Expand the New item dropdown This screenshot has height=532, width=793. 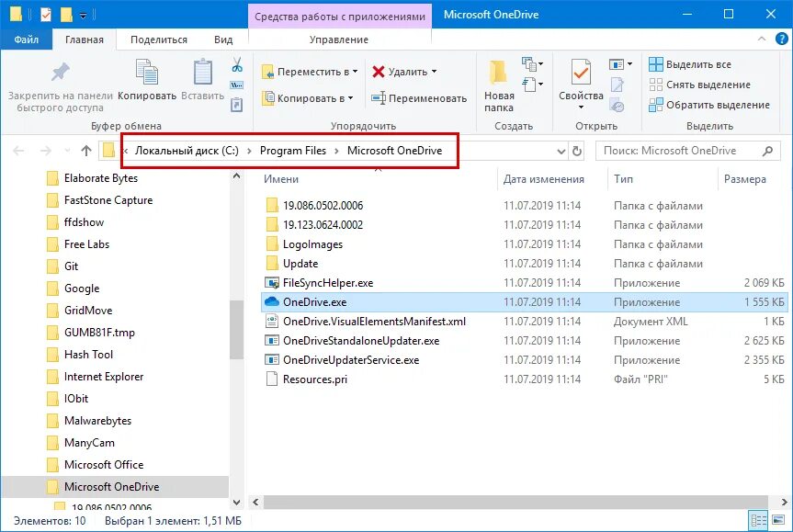(x=533, y=64)
